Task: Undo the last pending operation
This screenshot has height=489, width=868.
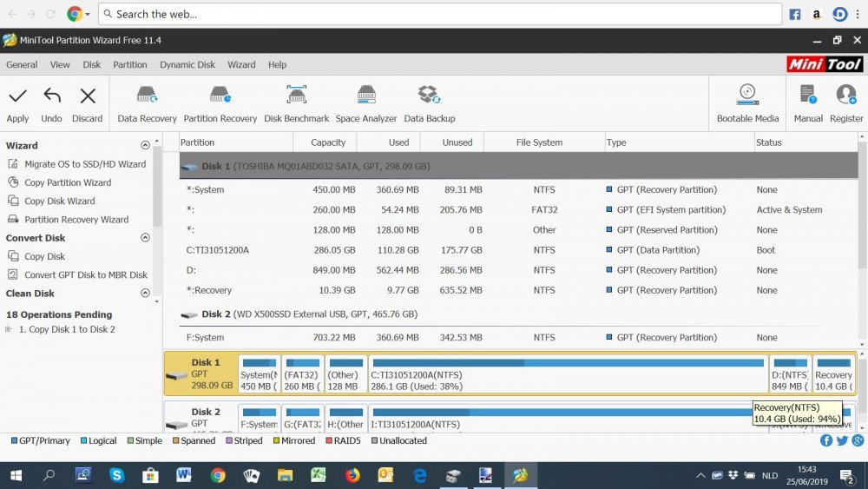Action: click(x=52, y=96)
